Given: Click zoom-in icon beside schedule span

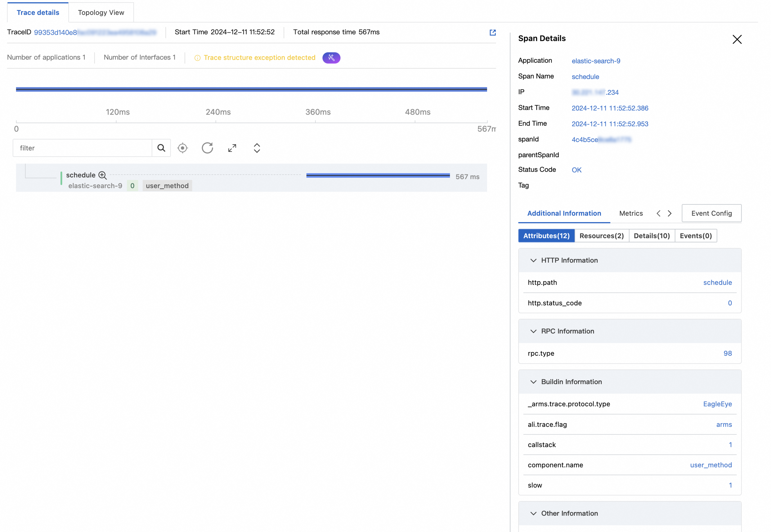Looking at the screenshot, I should (102, 175).
